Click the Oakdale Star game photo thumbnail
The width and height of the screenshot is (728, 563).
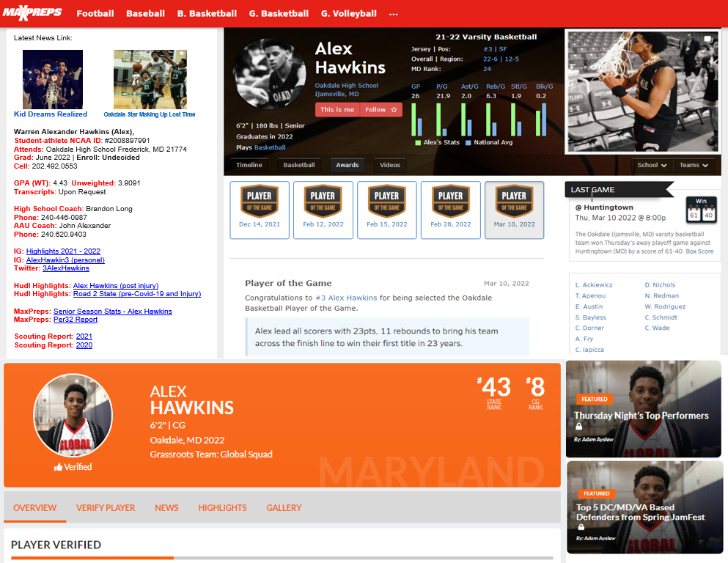[x=150, y=79]
